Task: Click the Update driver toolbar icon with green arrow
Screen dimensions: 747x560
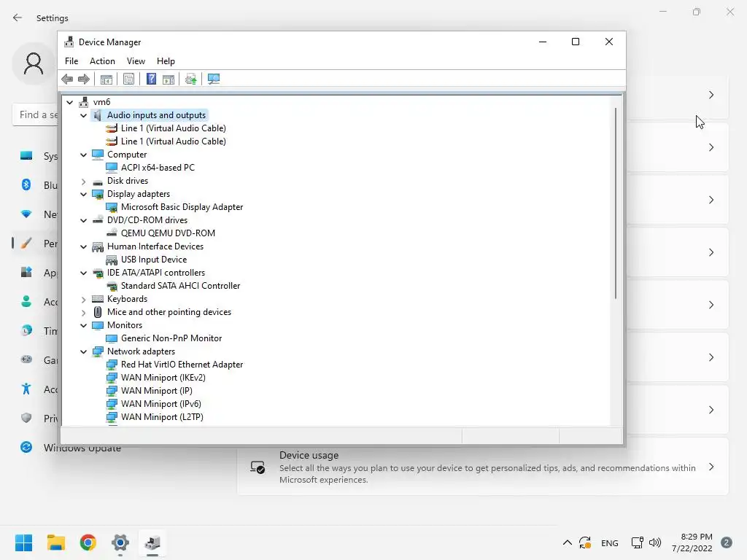Action: [x=190, y=79]
